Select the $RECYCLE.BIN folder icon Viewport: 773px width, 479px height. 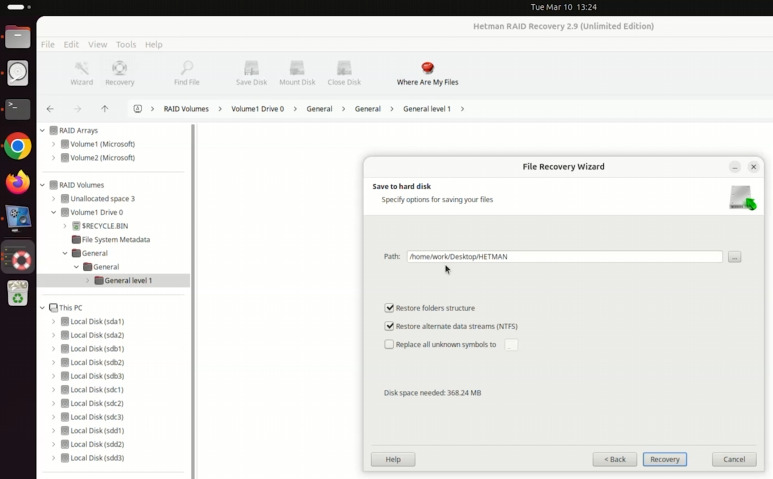[x=76, y=226]
